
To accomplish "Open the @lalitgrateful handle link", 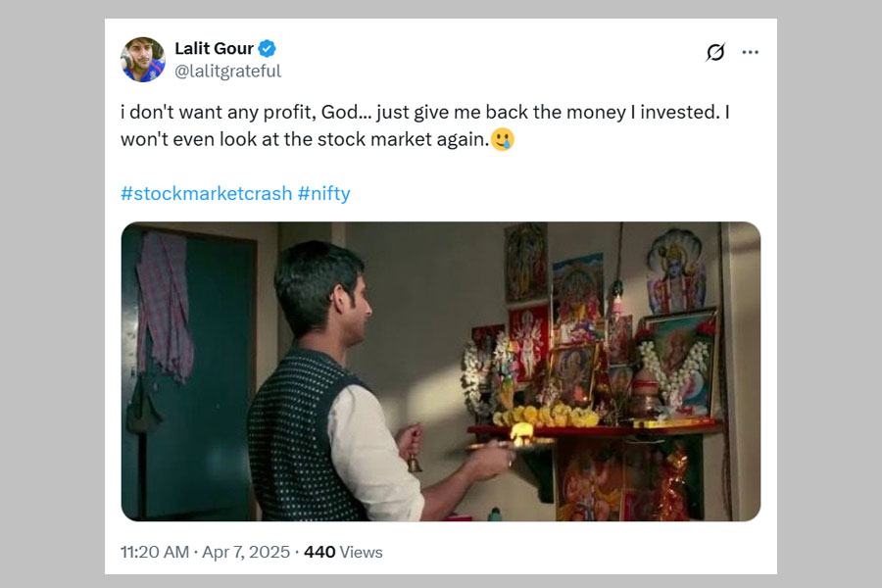I will point(227,71).
